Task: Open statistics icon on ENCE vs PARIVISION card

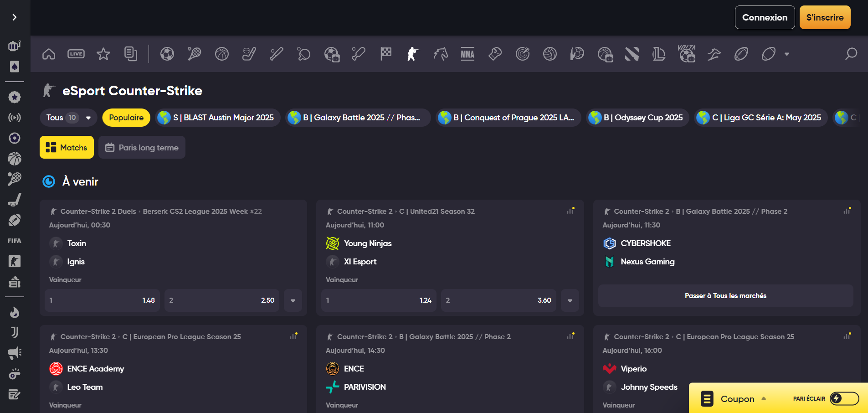Action: (570, 336)
